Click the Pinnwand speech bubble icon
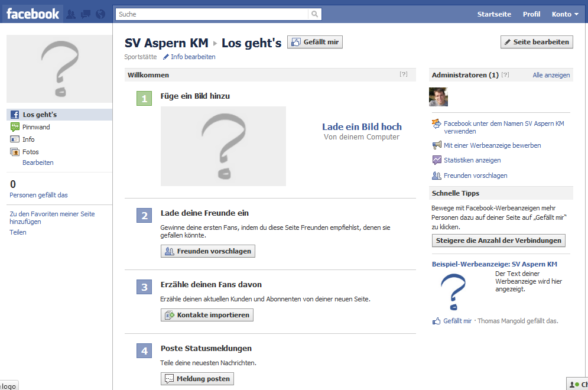 point(15,127)
